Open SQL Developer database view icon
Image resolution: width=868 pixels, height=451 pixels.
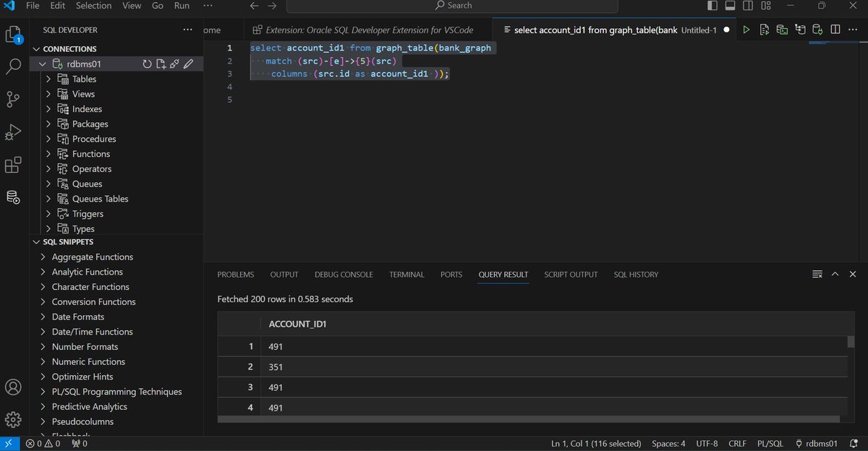point(13,197)
